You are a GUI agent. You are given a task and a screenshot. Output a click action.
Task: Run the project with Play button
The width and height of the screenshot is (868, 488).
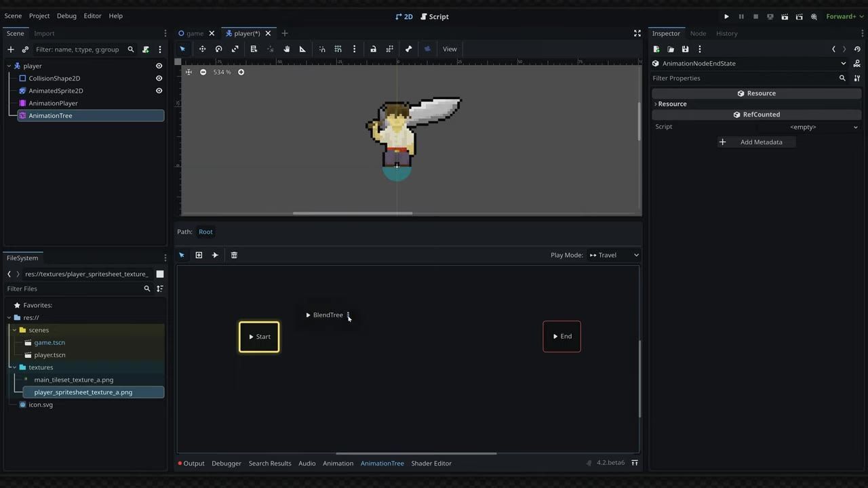pyautogui.click(x=726, y=16)
